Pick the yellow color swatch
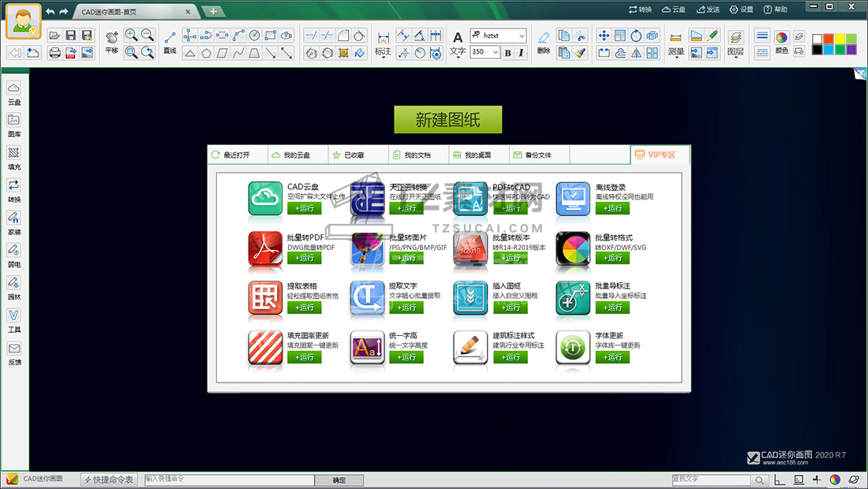868x489 pixels. 840,39
